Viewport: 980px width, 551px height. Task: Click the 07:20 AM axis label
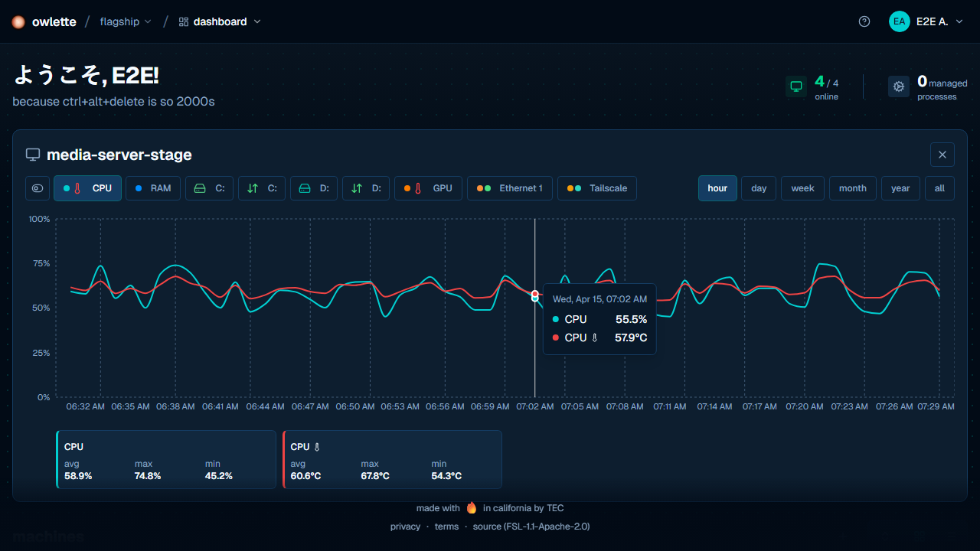tap(805, 407)
